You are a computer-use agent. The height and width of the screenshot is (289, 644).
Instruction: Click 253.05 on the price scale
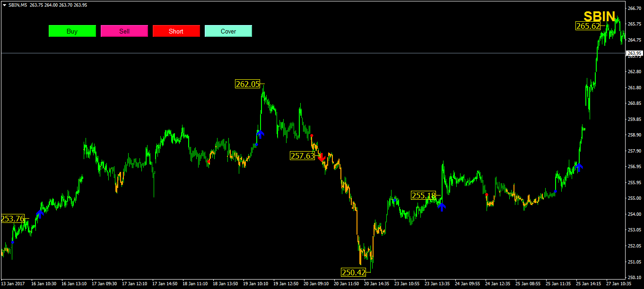[634, 230]
